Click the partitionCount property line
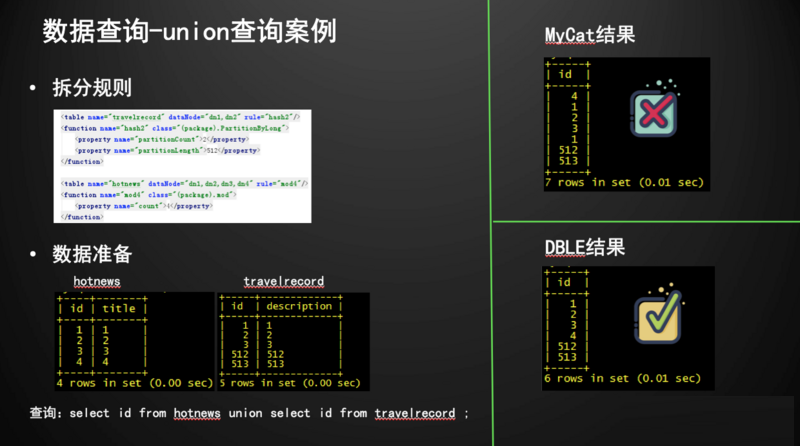 tap(162, 139)
